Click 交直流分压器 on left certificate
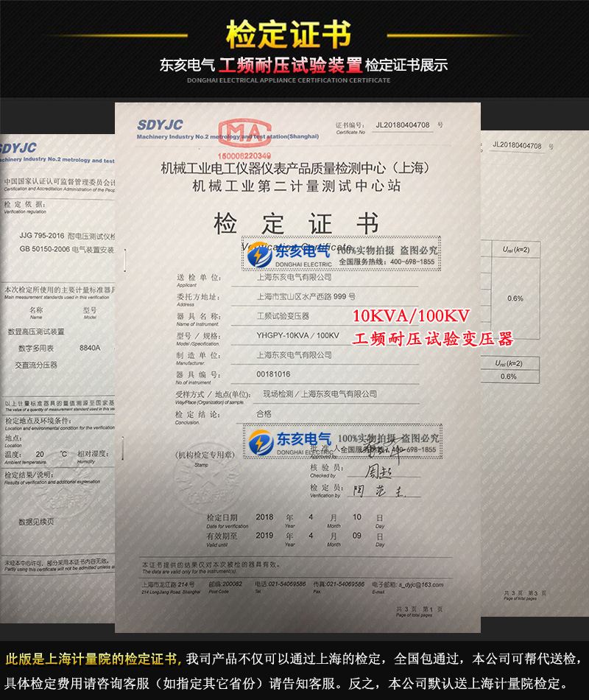 tap(36, 365)
